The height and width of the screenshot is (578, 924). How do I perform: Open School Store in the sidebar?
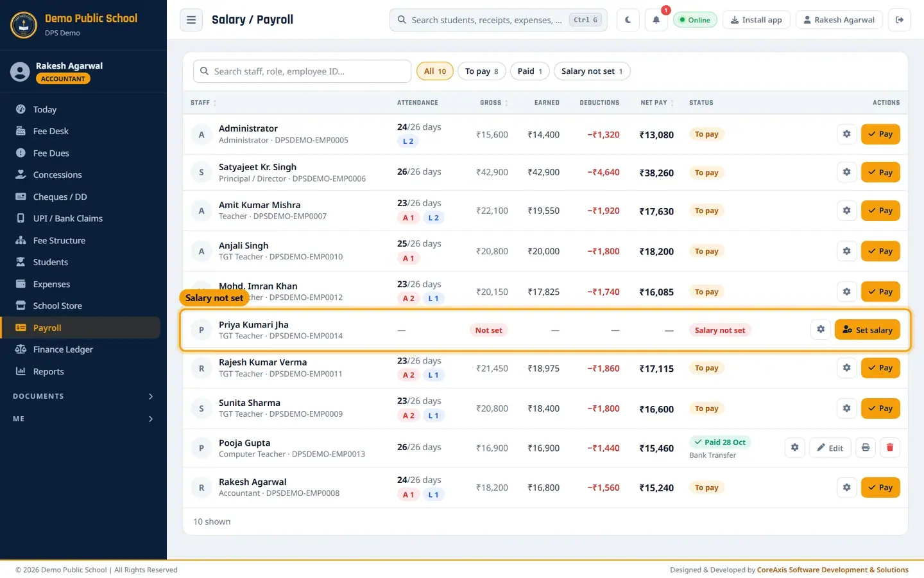81,306
